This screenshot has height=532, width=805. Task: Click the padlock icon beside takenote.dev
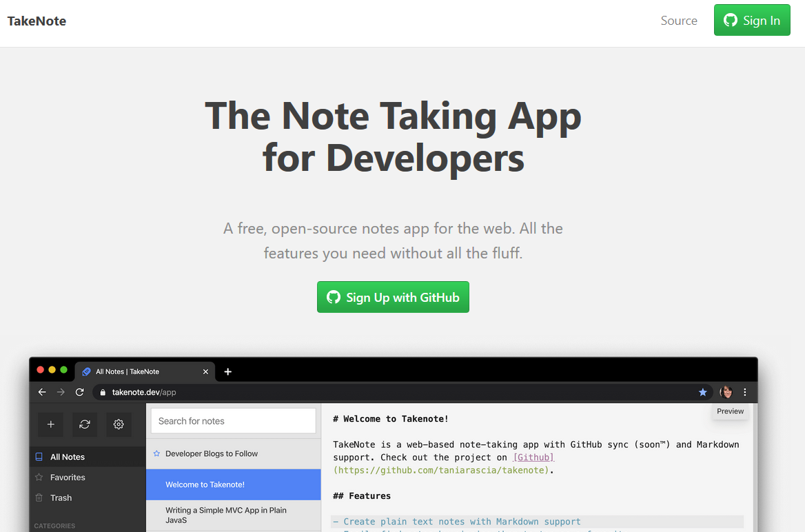(102, 391)
